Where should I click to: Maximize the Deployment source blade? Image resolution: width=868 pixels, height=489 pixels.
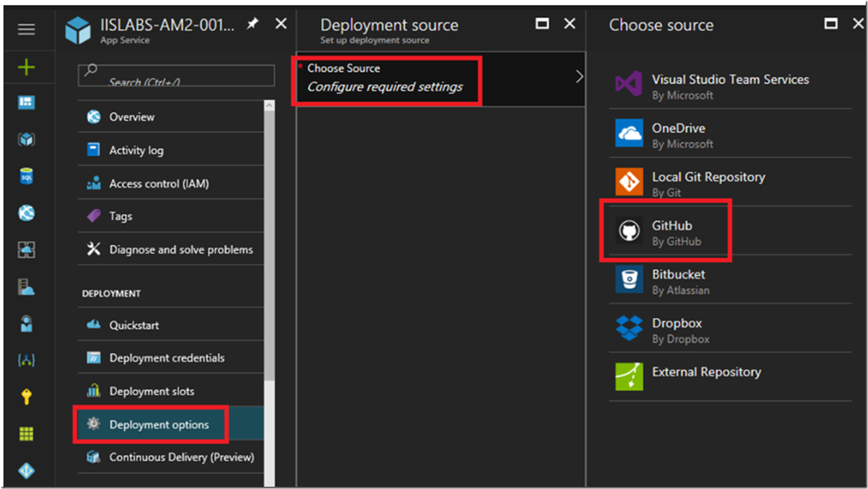(x=542, y=24)
